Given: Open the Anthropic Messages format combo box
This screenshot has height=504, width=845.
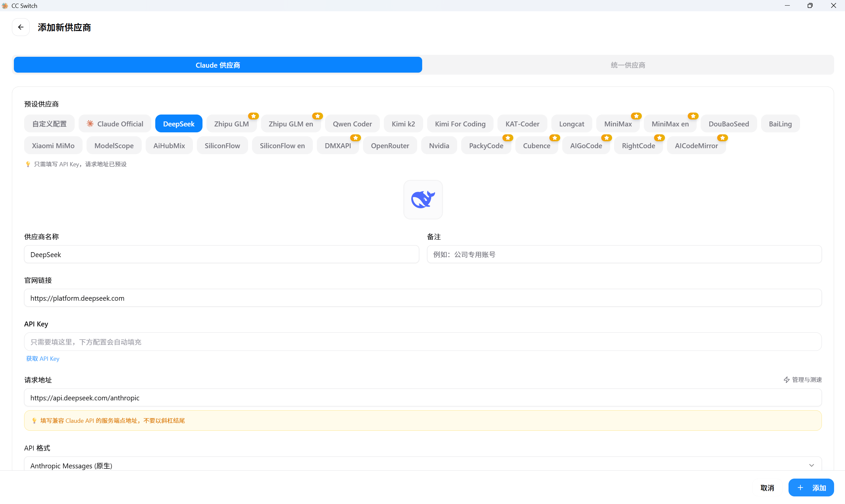Looking at the screenshot, I should [408, 465].
